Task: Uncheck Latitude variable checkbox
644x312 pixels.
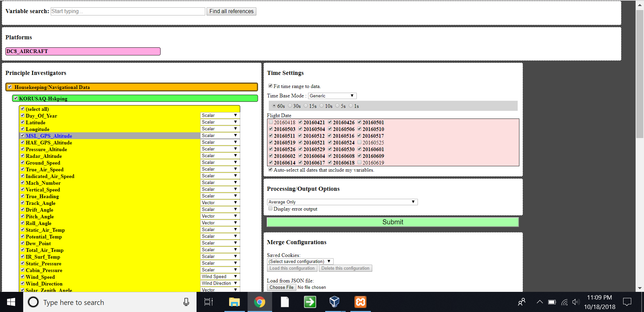Action: [x=23, y=122]
